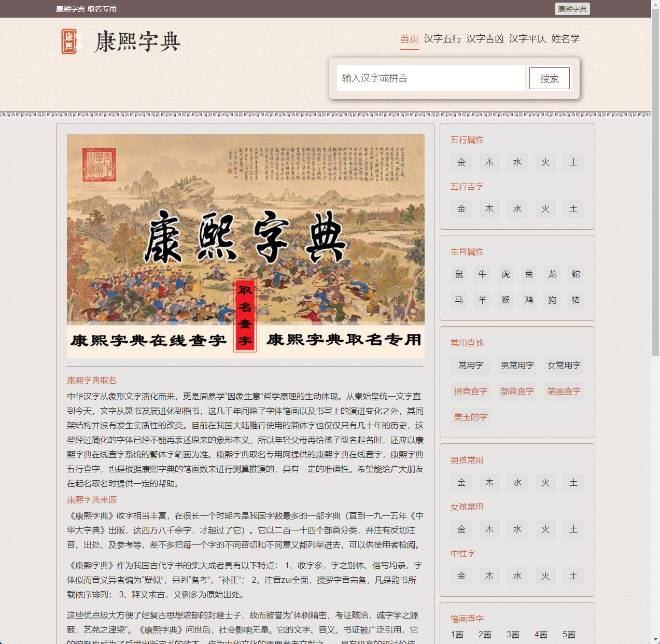The width and height of the screenshot is (660, 644).
Task: Select 水 under 男孩常用
Action: 517,482
